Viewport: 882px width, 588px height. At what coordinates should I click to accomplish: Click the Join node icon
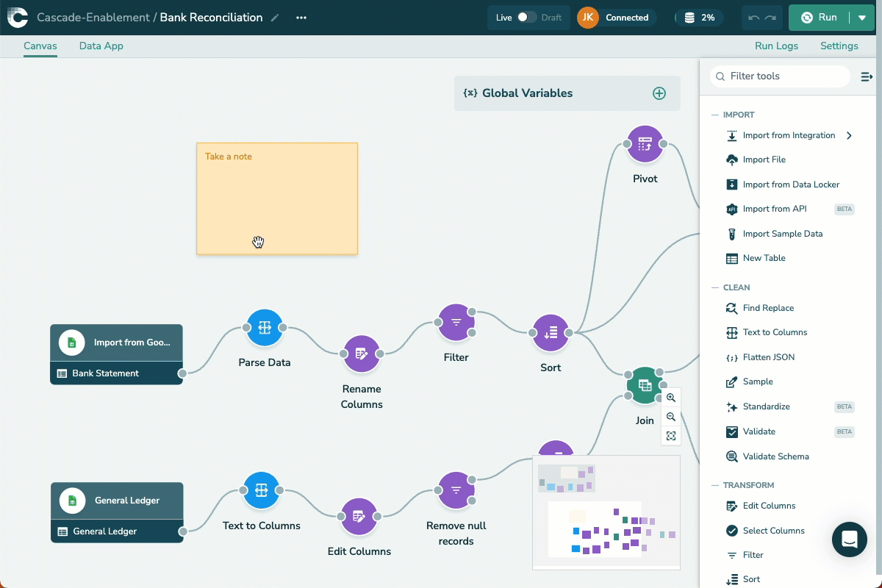pyautogui.click(x=644, y=386)
